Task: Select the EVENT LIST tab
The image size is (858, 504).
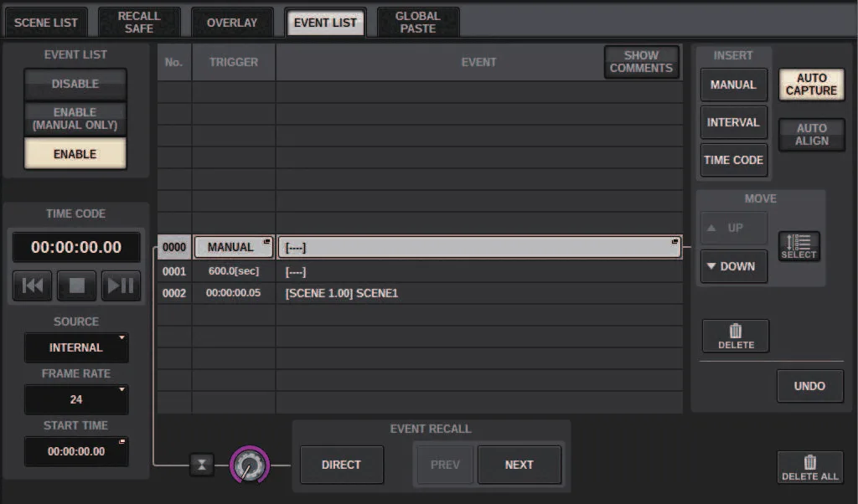Action: (326, 23)
